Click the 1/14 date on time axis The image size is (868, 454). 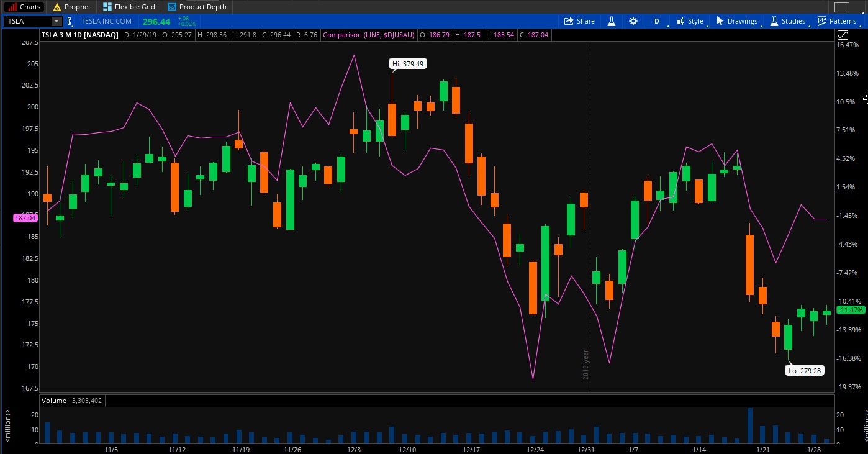[699, 449]
